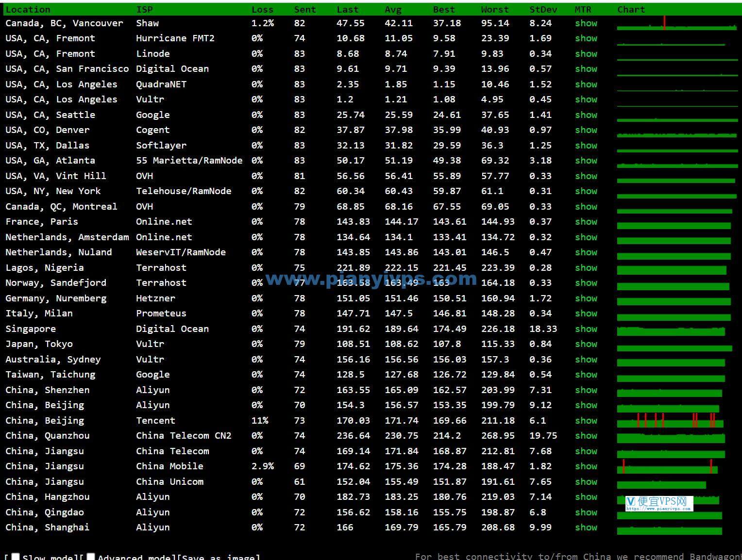
Task: Click the StDev column header
Action: pyautogui.click(x=543, y=10)
